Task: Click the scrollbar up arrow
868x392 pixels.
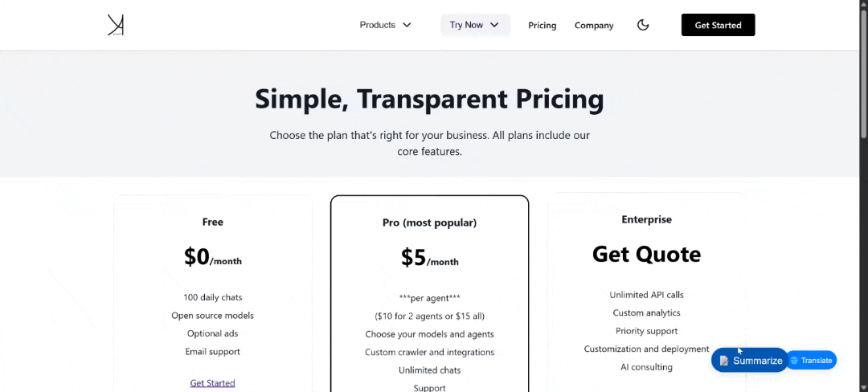Action: (x=863, y=5)
